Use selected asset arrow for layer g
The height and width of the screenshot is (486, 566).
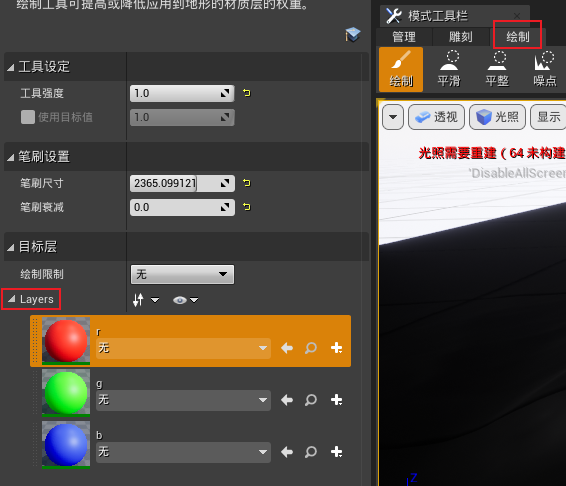287,400
